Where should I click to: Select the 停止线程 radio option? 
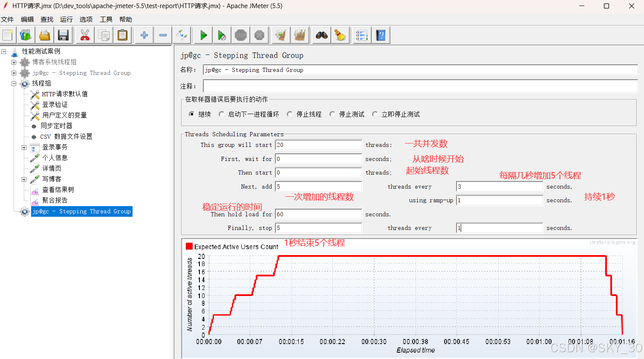290,114
